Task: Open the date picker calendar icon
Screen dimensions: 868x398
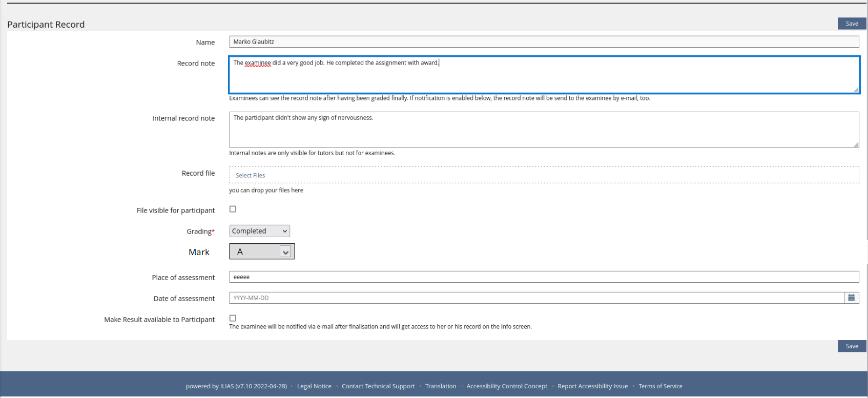Action: (x=851, y=298)
